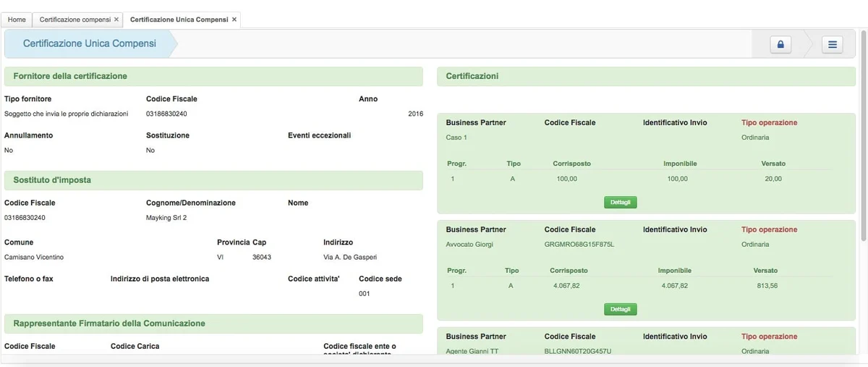
Task: Switch to the Certificazione compensi tab
Action: click(75, 20)
